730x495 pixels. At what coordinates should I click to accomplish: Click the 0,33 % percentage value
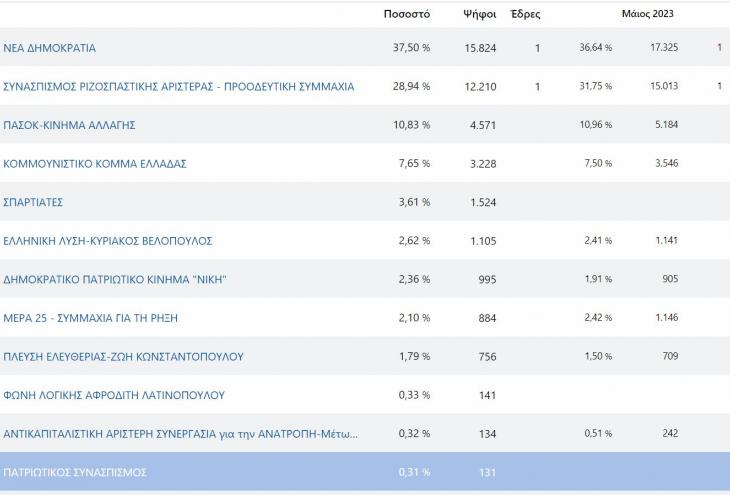[414, 395]
